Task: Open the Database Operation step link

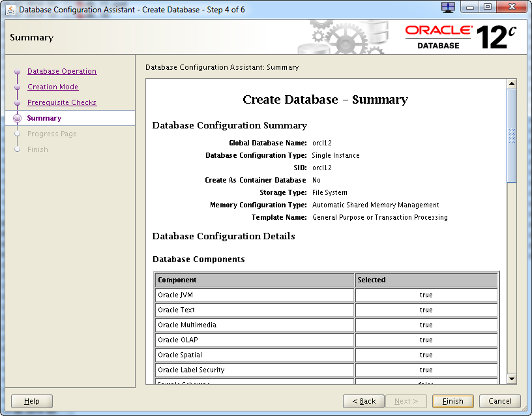Action: (62, 71)
